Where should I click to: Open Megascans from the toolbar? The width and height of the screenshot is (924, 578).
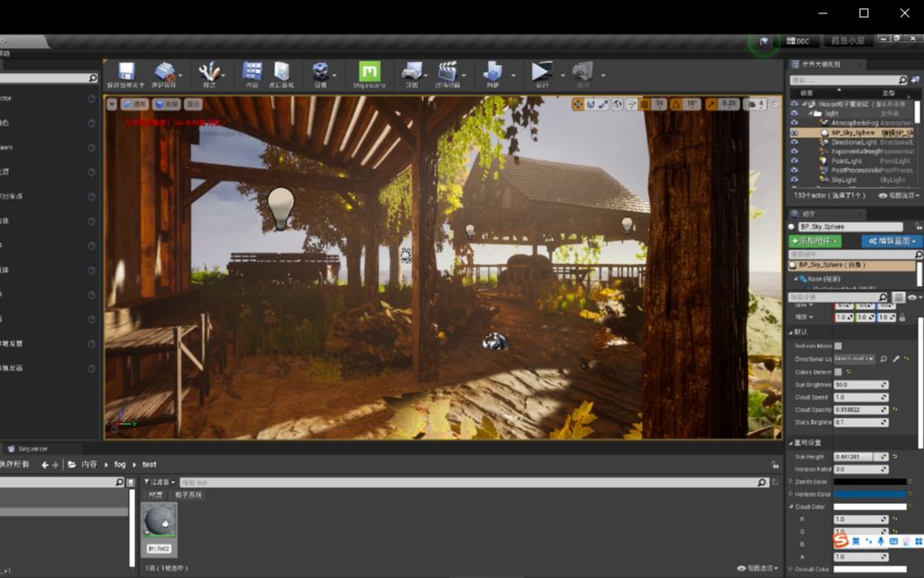tap(371, 73)
